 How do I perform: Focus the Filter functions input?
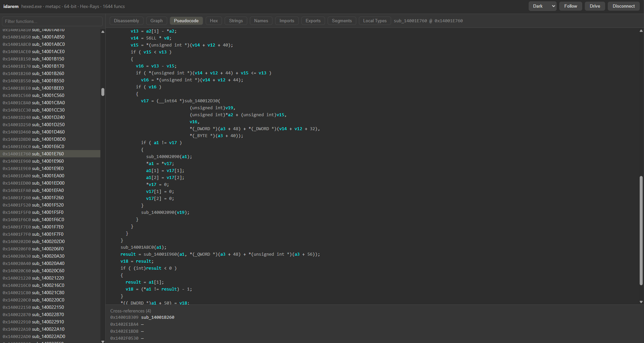pyautogui.click(x=52, y=21)
